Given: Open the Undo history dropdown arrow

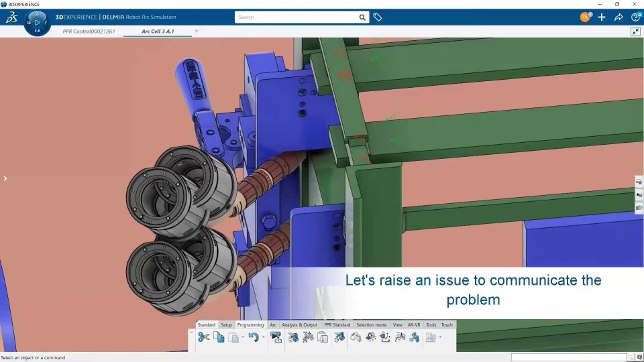Looking at the screenshot, I should [x=263, y=337].
